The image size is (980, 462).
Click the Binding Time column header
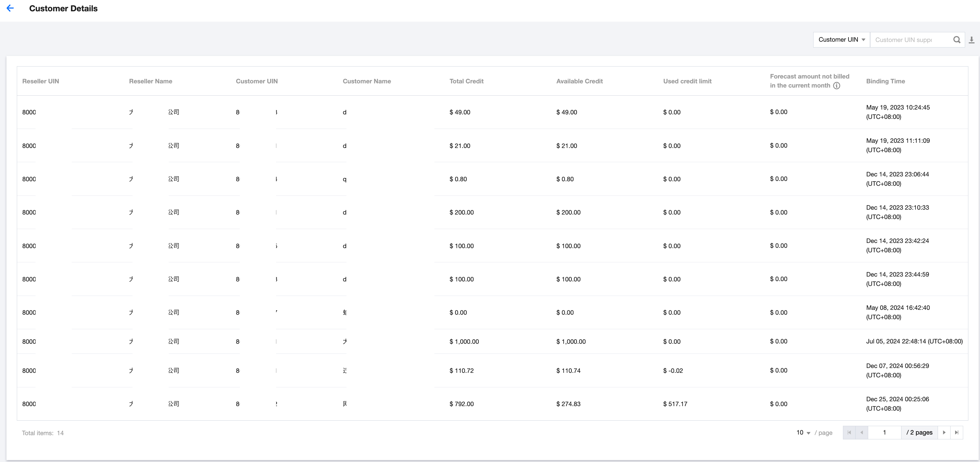pyautogui.click(x=885, y=81)
